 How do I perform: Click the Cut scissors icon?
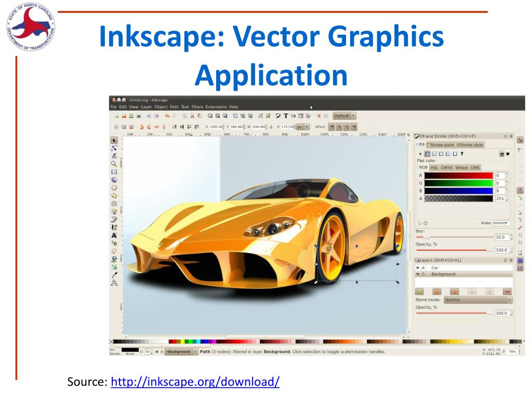[192, 116]
